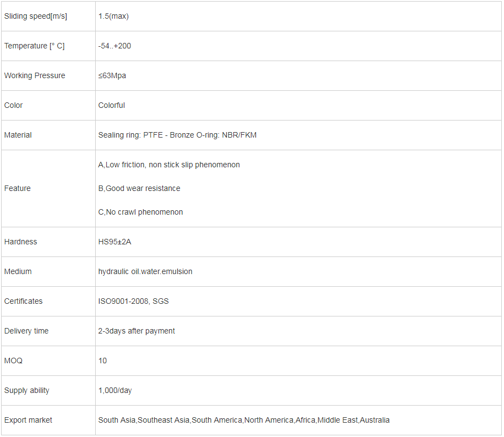Click the Colorful value in Color row
This screenshot has width=504, height=437.
pos(112,106)
